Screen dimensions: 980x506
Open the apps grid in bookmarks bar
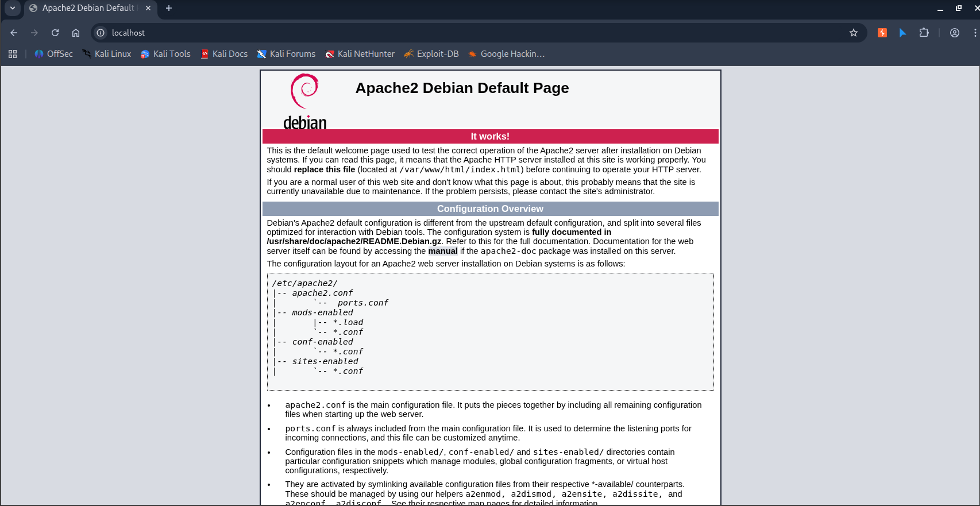(x=13, y=54)
